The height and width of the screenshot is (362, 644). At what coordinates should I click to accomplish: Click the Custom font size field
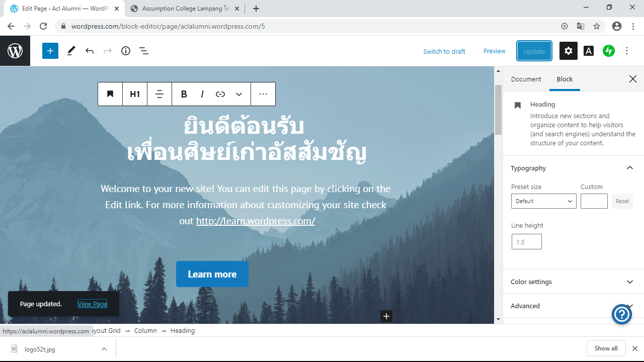click(594, 201)
